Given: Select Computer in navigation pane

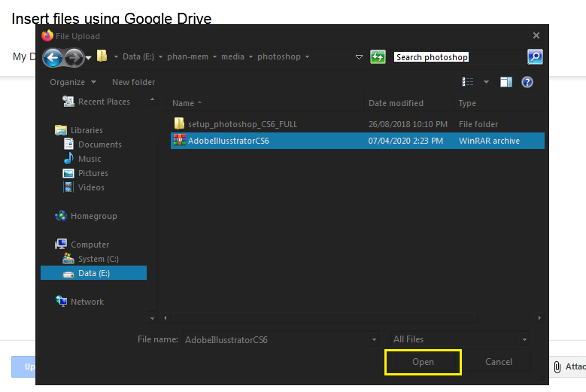Looking at the screenshot, I should [x=82, y=245].
